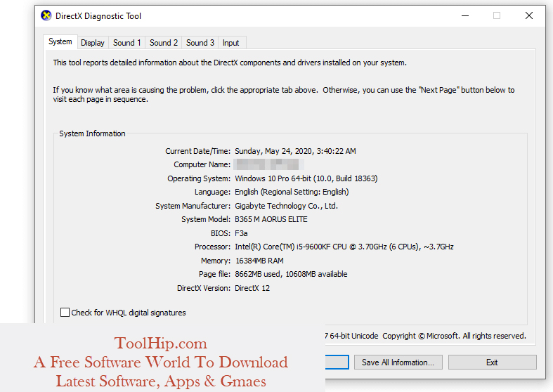Click the DirectX Diagnostic Tool title icon
The width and height of the screenshot is (553, 392).
[x=46, y=16]
